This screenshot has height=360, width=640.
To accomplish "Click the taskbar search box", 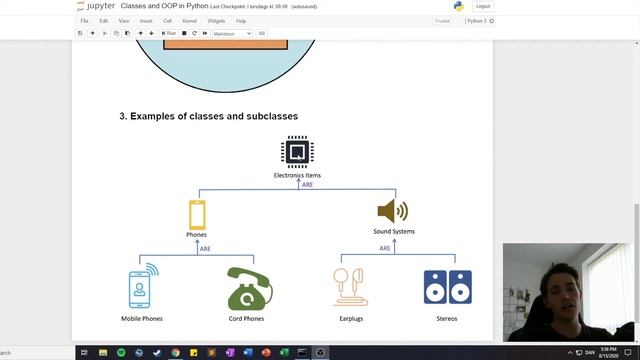I will pyautogui.click(x=37, y=353).
